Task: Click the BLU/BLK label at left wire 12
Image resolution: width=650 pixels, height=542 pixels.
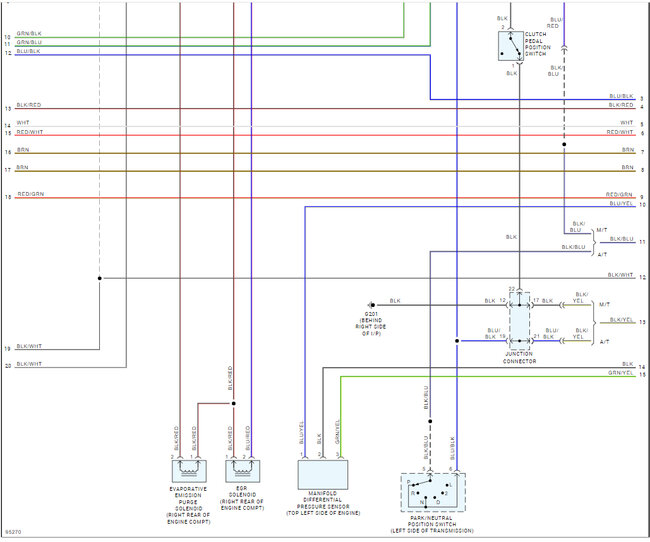Action: [x=29, y=51]
